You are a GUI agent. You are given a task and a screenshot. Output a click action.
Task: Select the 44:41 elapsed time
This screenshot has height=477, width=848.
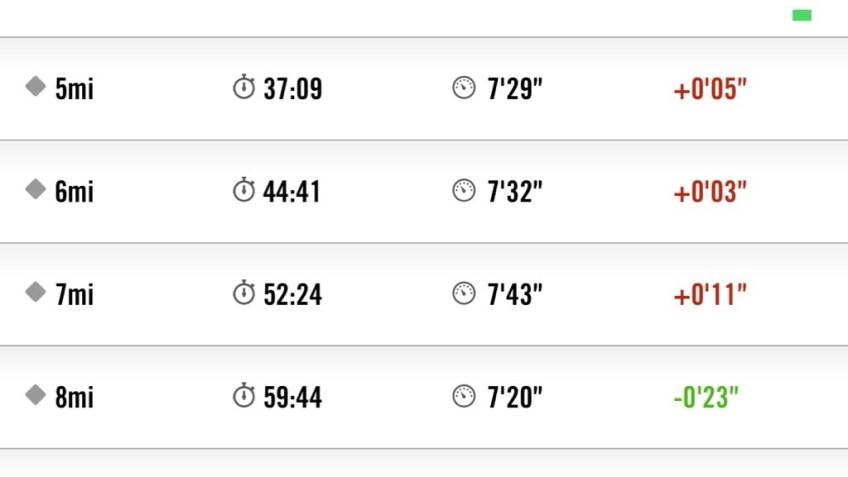point(292,191)
